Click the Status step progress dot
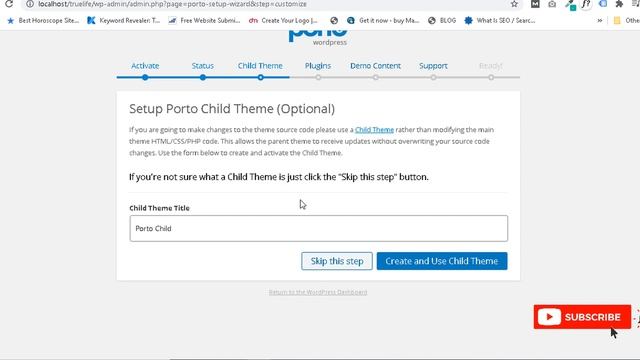This screenshot has height=360, width=640. 203,77
